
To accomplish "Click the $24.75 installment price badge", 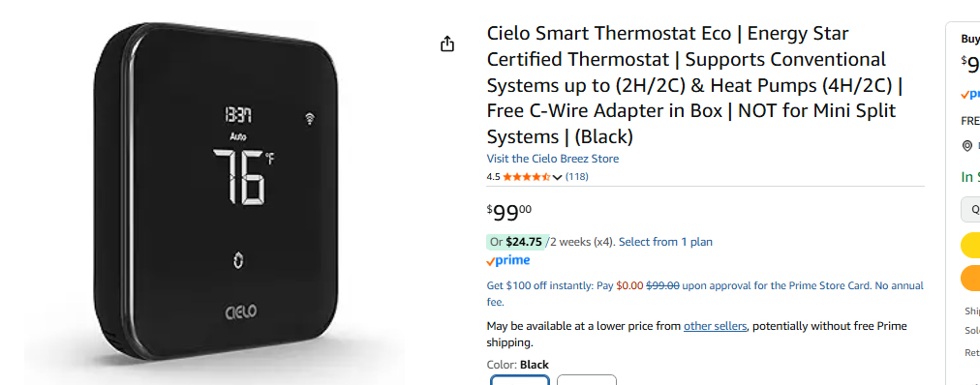I will [515, 242].
